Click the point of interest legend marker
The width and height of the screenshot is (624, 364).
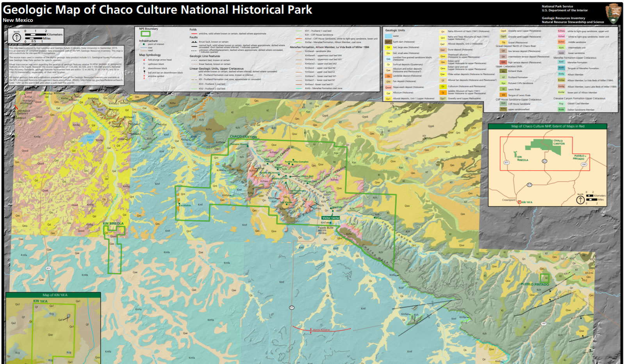coord(144,44)
